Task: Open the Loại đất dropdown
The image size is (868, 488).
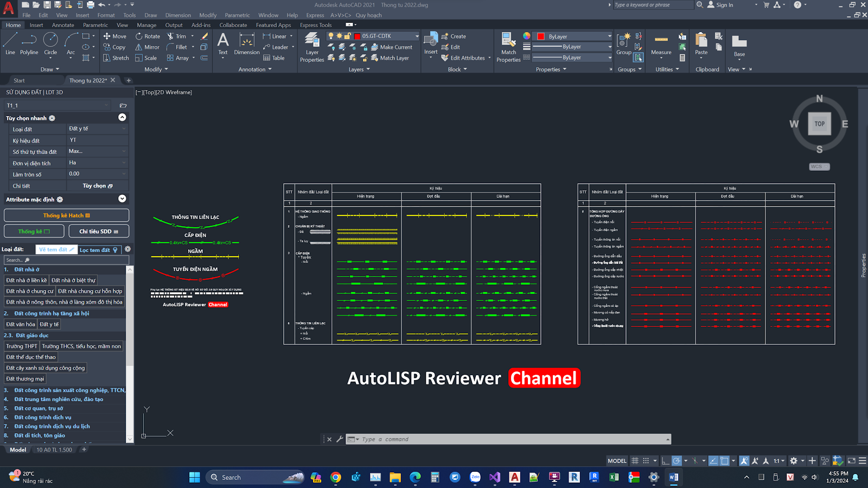Action: (97, 129)
